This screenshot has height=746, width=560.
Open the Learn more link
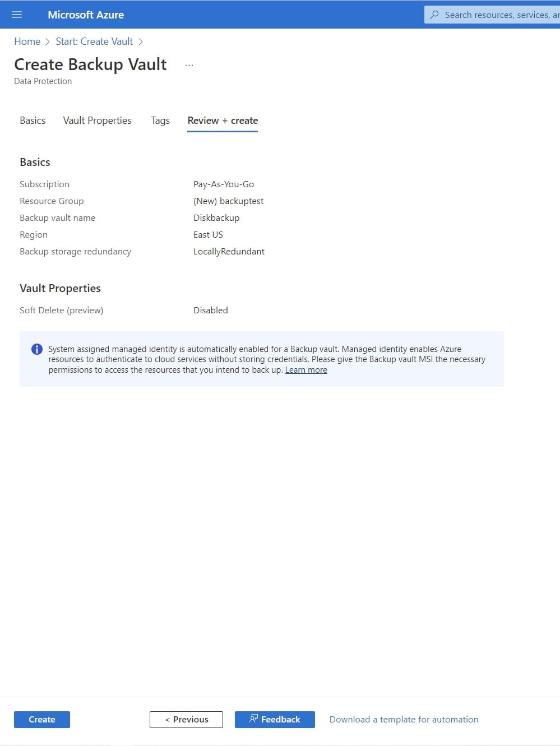306,370
